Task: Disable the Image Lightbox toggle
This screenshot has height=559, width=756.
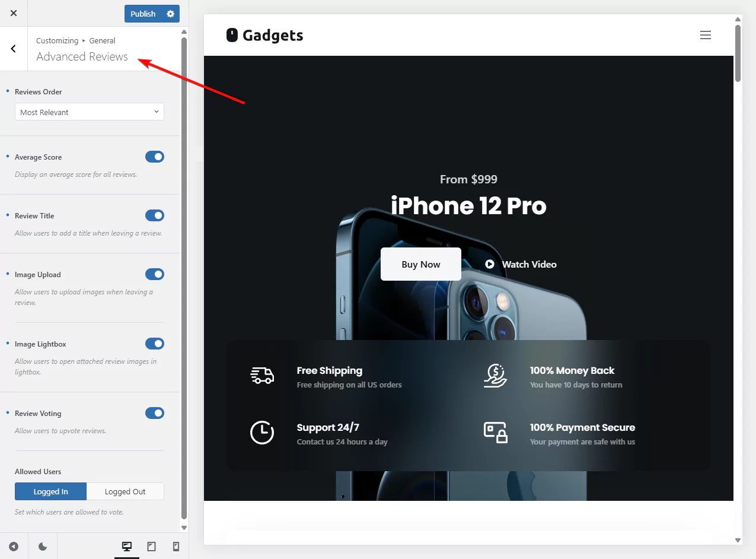Action: [155, 344]
